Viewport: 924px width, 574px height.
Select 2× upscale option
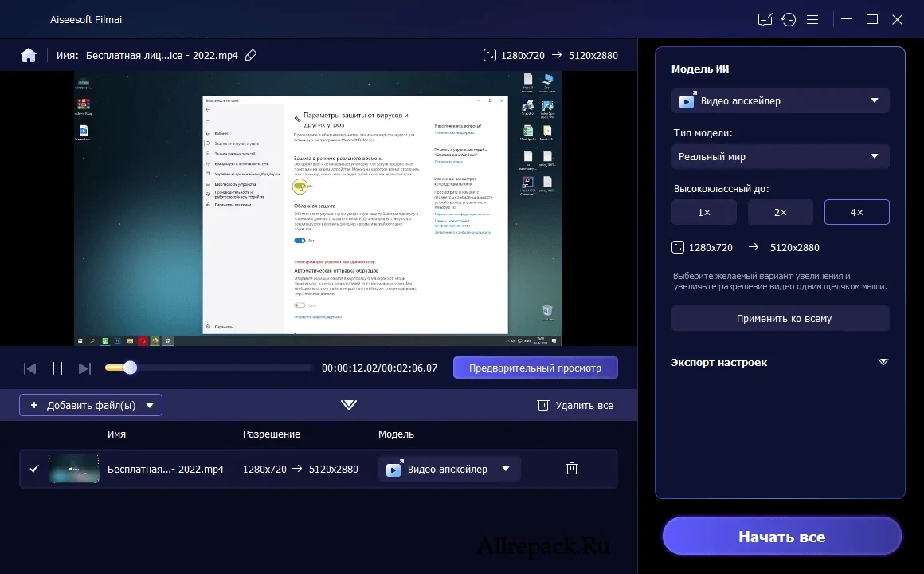coord(780,212)
